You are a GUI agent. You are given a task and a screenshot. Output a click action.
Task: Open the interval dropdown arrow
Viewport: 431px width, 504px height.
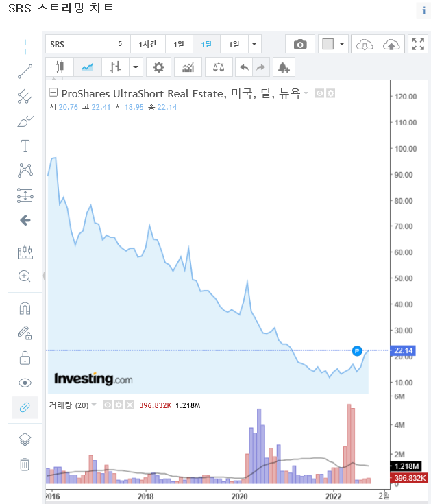tap(254, 44)
